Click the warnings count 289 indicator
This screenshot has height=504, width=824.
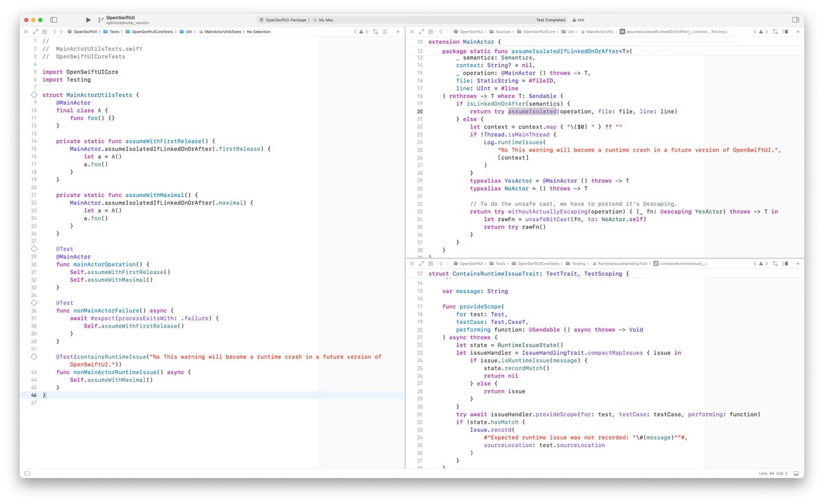tap(578, 20)
